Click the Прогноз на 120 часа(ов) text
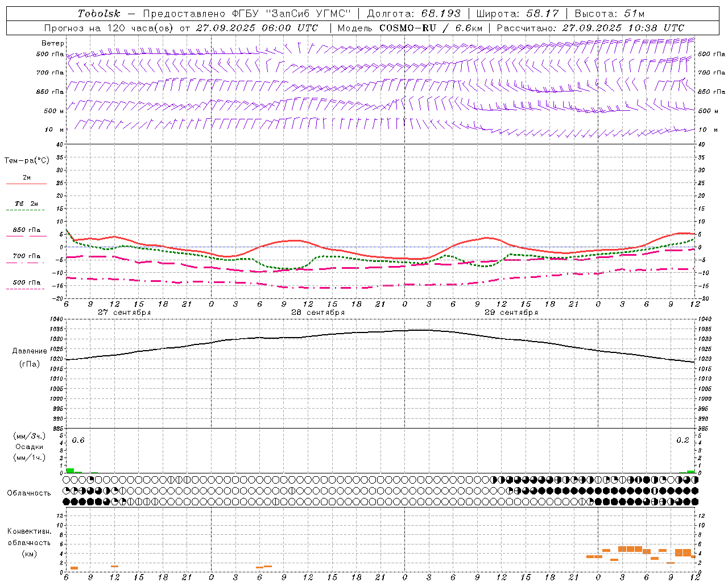The width and height of the screenshot is (728, 582). [109, 28]
